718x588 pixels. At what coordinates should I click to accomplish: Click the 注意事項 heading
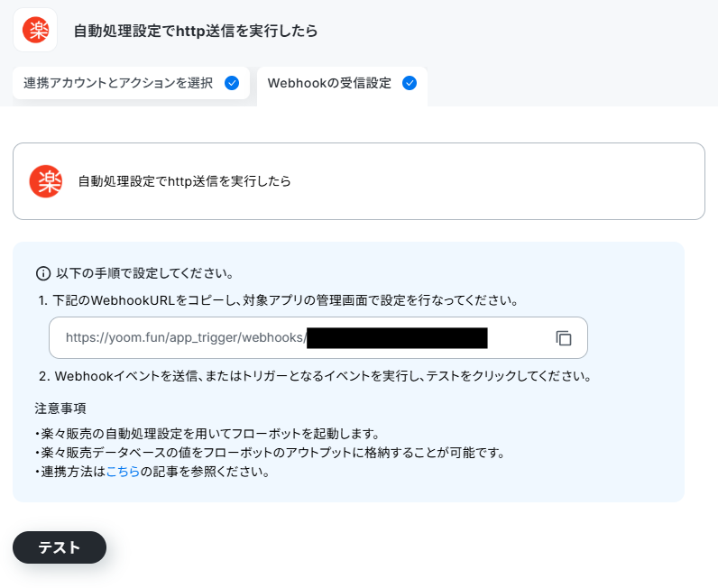(x=60, y=408)
